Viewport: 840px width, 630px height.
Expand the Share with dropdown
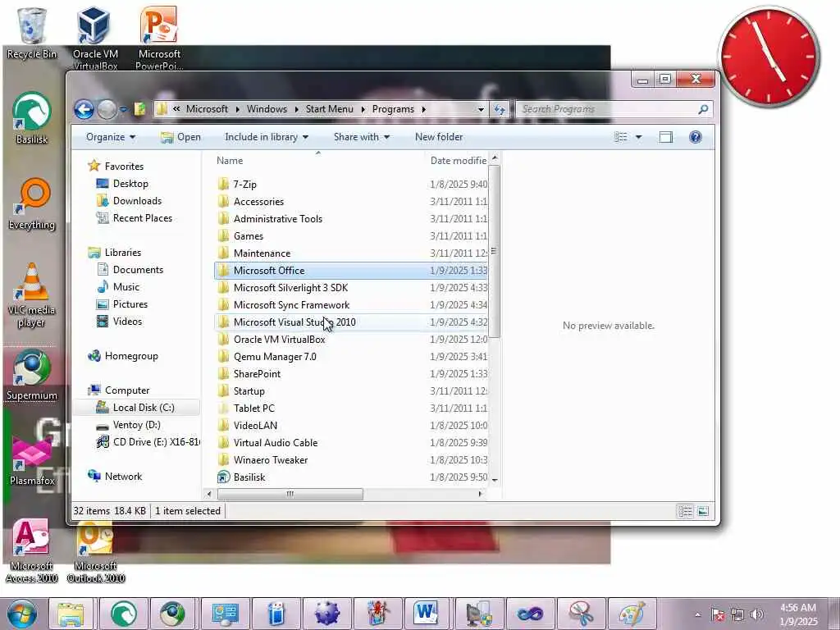(362, 137)
